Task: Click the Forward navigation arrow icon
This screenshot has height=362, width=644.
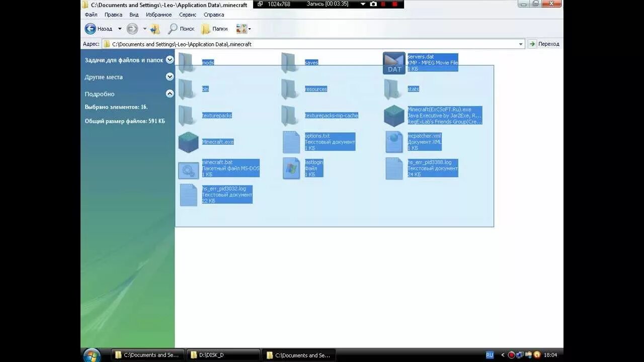Action: click(132, 29)
